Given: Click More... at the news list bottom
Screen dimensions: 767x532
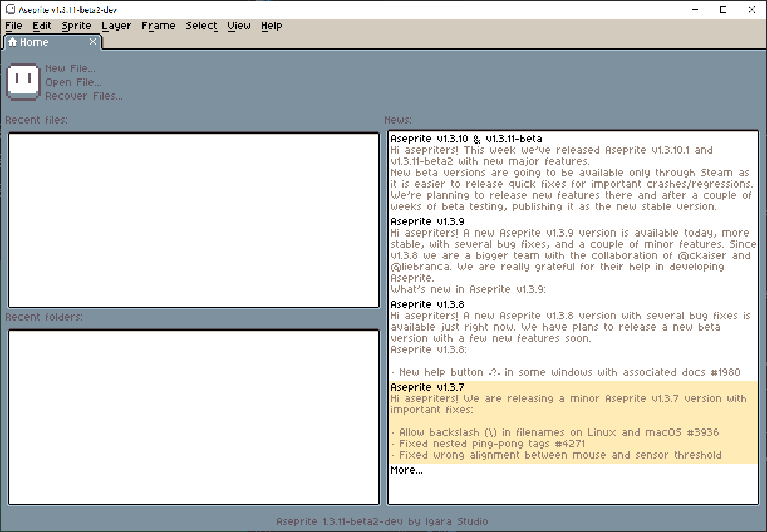Looking at the screenshot, I should point(407,470).
